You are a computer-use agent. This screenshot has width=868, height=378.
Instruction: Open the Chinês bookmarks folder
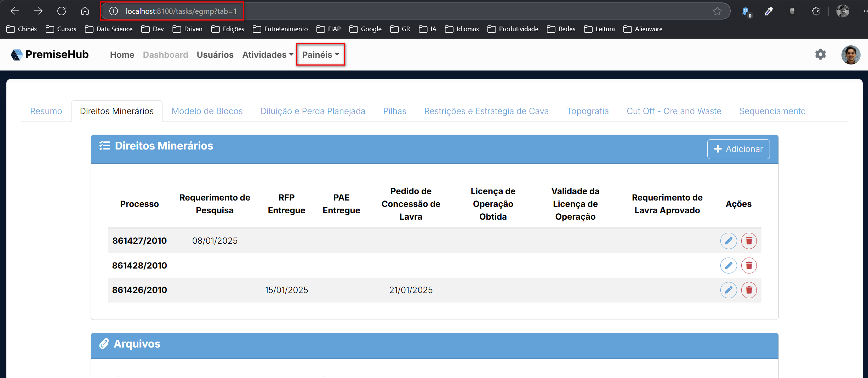pos(22,29)
